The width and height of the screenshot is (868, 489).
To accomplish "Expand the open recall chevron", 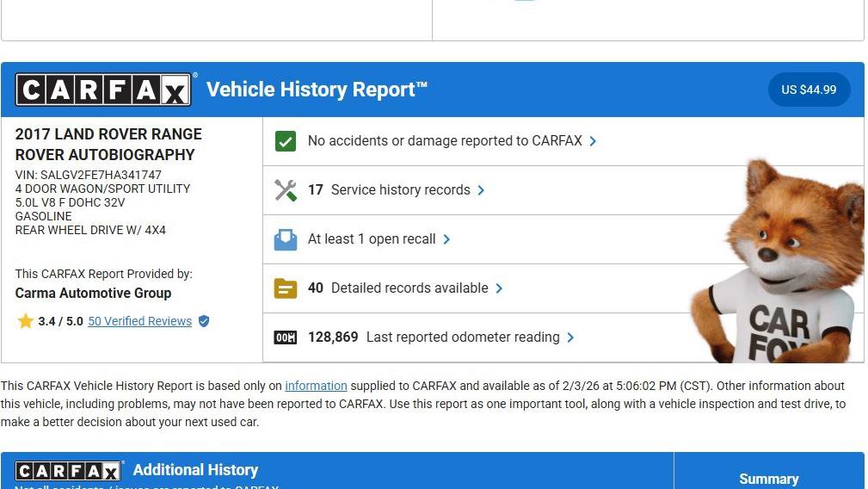I will pyautogui.click(x=446, y=239).
